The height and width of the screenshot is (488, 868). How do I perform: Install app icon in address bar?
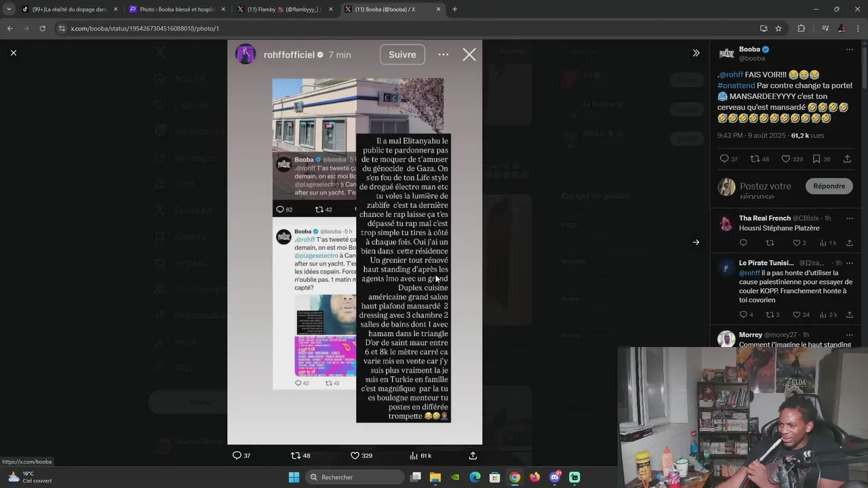pos(764,28)
